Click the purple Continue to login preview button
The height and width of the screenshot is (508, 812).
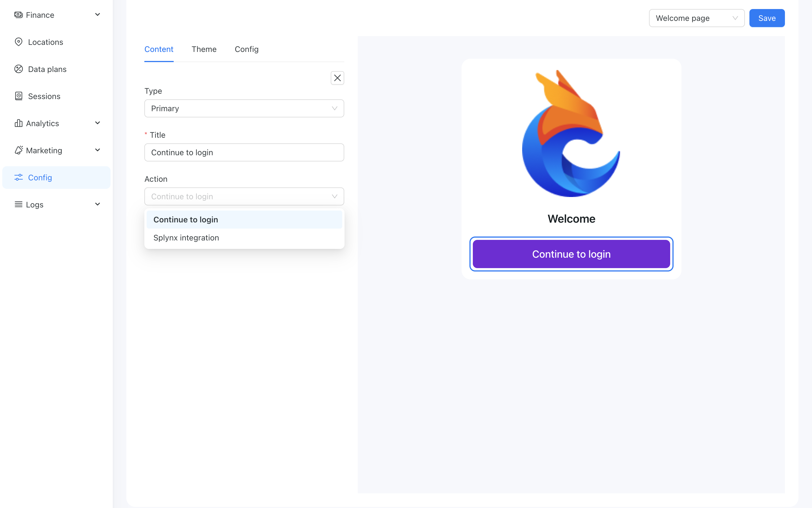[571, 254]
